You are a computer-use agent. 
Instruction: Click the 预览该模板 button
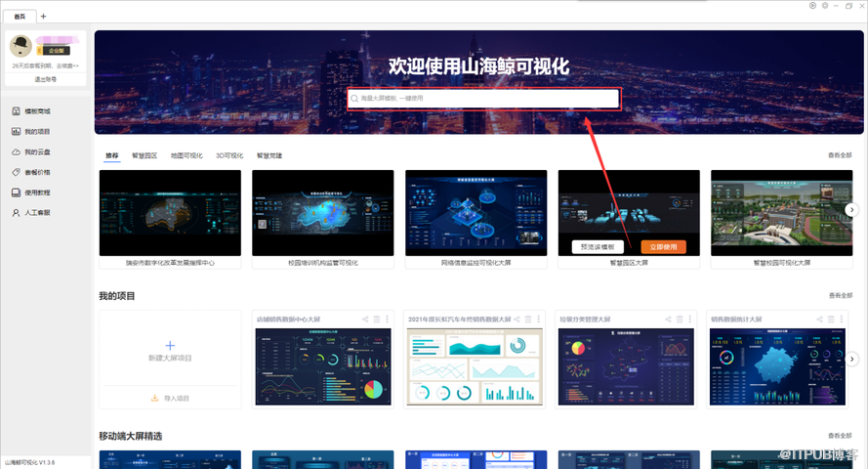(597, 247)
